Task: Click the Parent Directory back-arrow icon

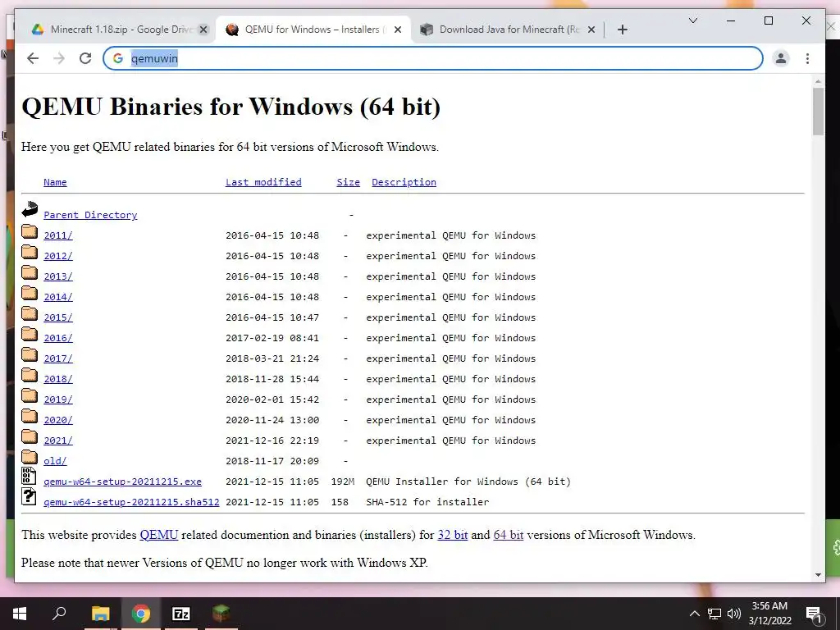Action: (x=30, y=209)
